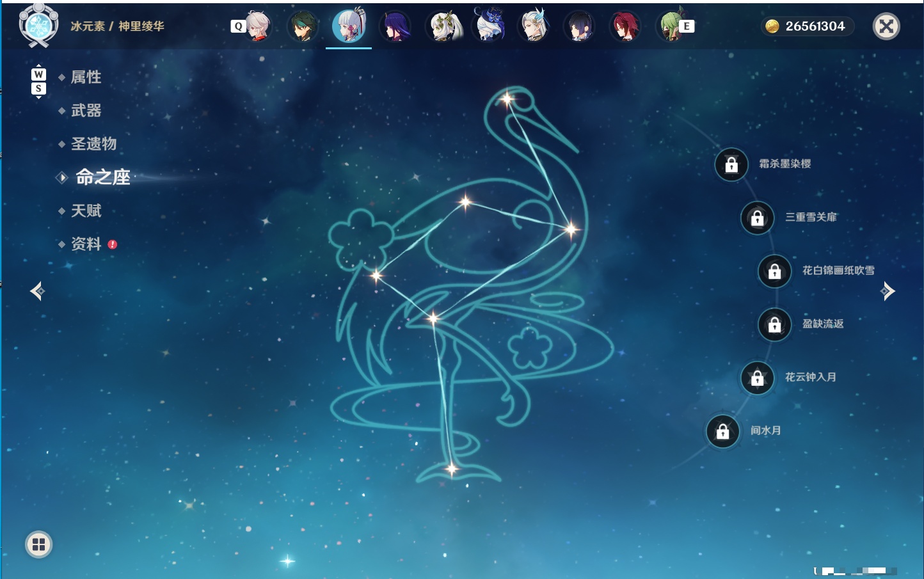Click the lock icon for 霜杀墨染樱
924x579 pixels.
click(x=731, y=164)
